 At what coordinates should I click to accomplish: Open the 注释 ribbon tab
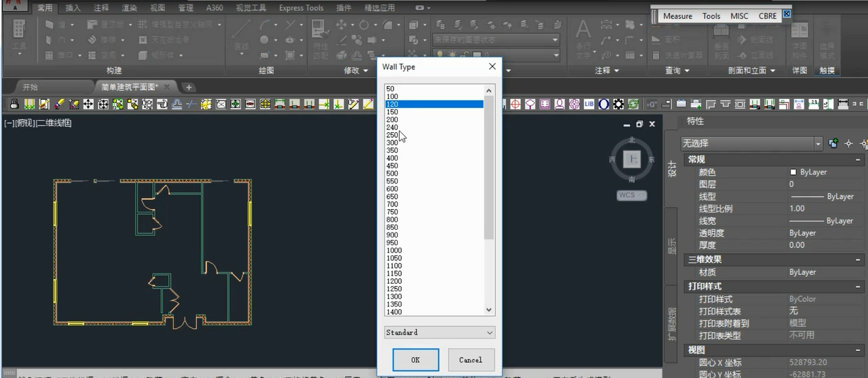point(101,8)
